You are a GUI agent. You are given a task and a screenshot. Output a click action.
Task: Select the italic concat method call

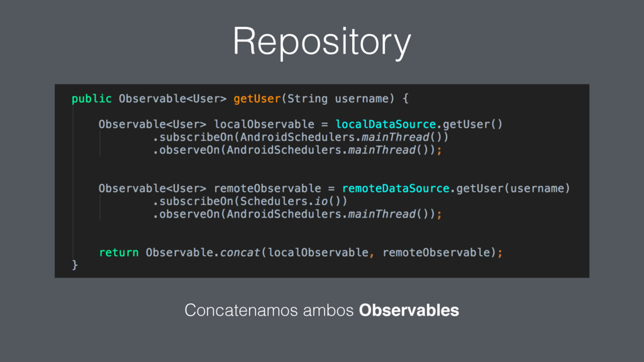(240, 253)
